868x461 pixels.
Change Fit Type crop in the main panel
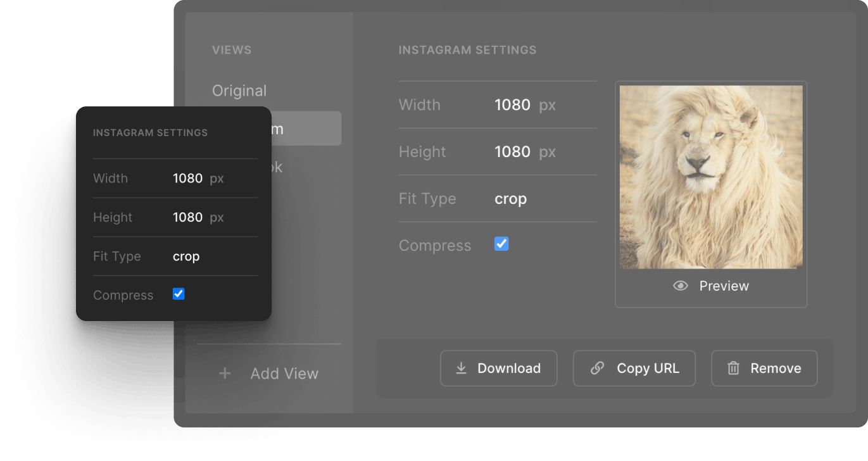click(510, 199)
